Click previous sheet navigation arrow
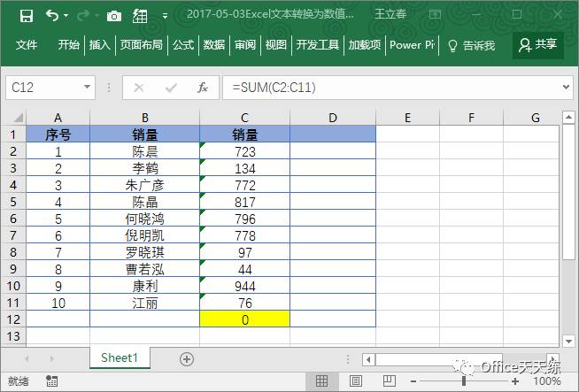This screenshot has height=392, width=579. point(27,358)
